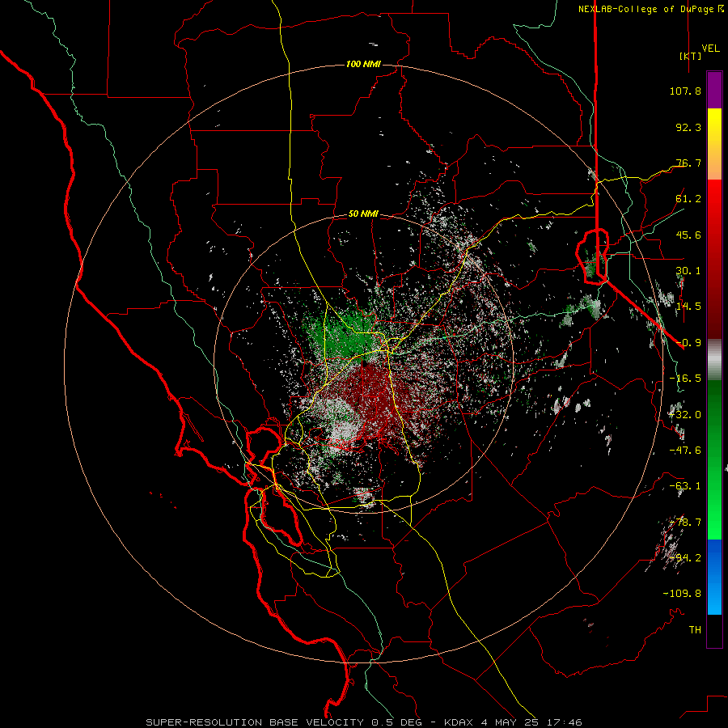Viewport: 728px width, 728px height.
Task: Select the -109.8 legend value
Action: 682,594
